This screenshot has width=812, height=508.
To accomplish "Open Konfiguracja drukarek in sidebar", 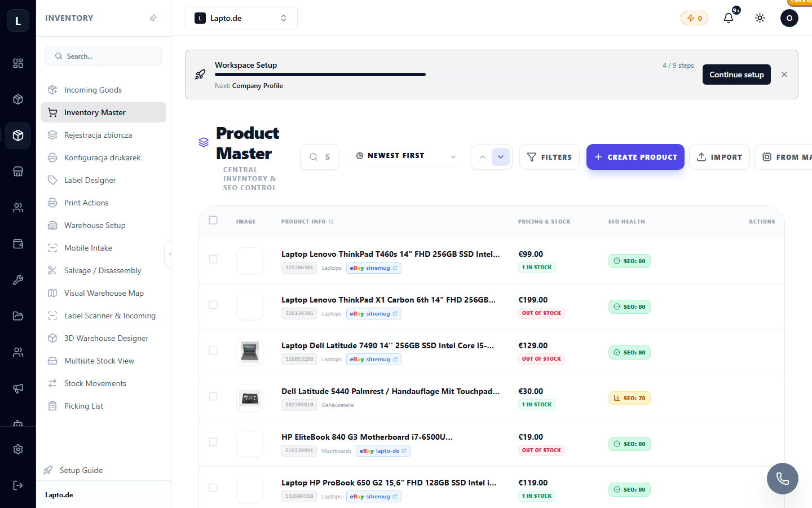I will (x=104, y=157).
